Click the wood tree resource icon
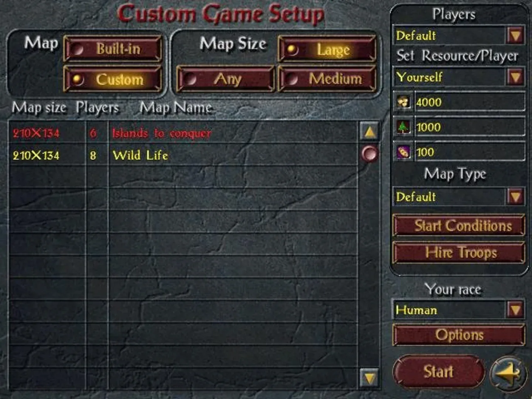532x399 pixels. click(x=403, y=127)
